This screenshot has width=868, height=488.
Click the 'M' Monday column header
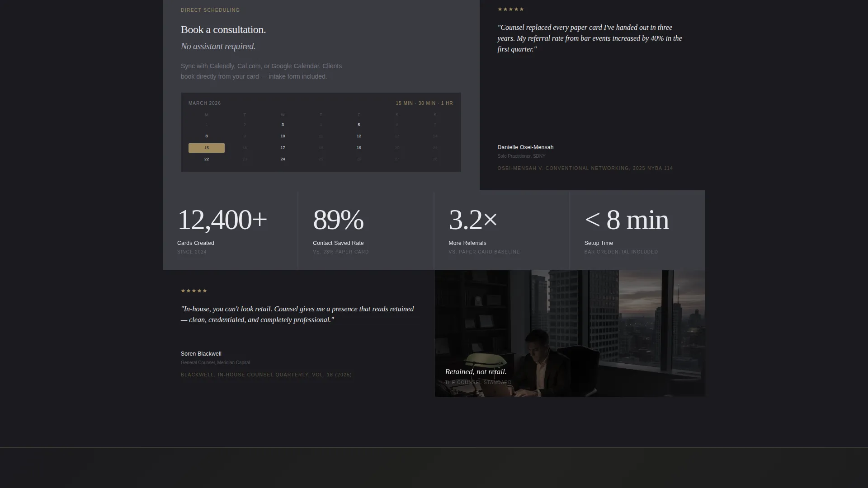tap(207, 115)
